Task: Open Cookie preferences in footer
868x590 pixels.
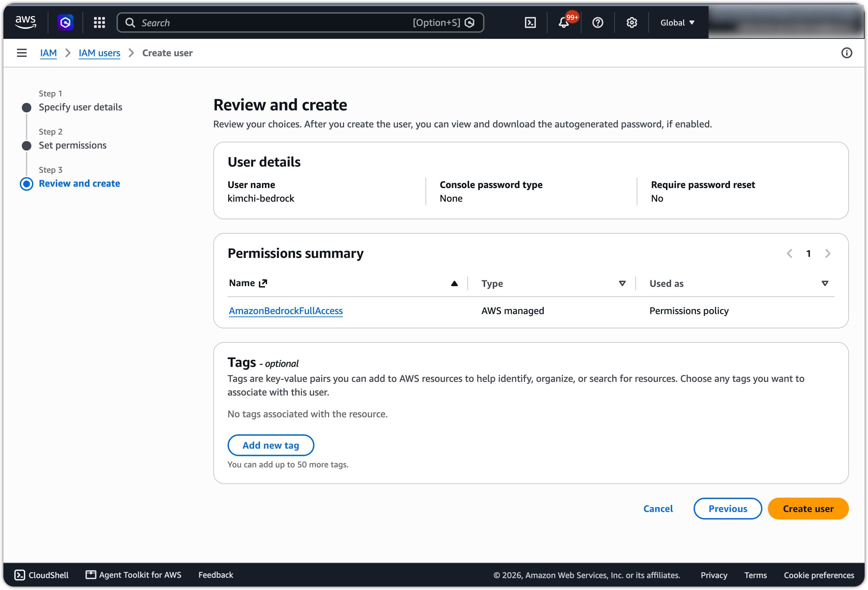Action: [x=819, y=575]
